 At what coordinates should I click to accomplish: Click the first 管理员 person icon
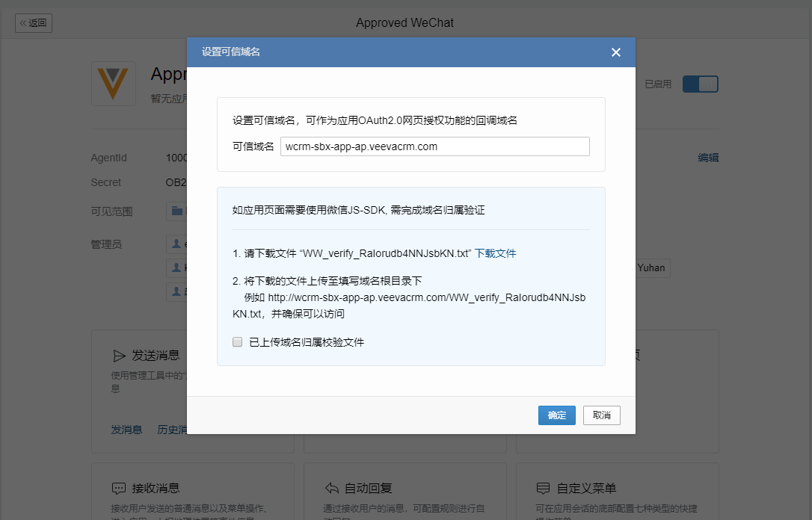177,244
